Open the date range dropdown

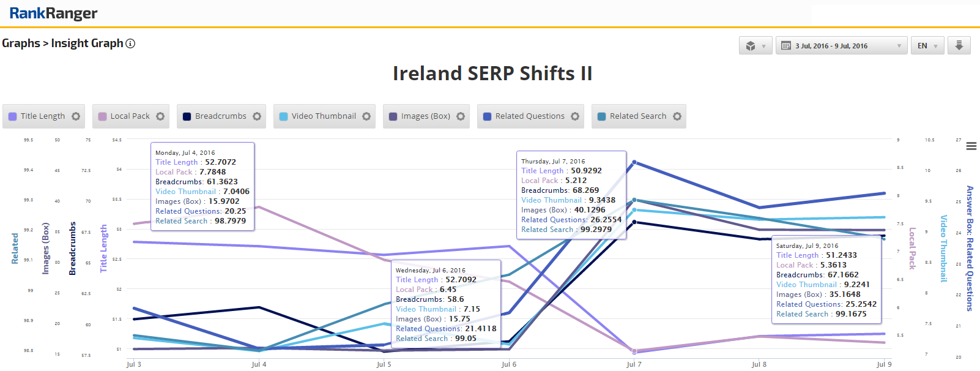pyautogui.click(x=842, y=46)
